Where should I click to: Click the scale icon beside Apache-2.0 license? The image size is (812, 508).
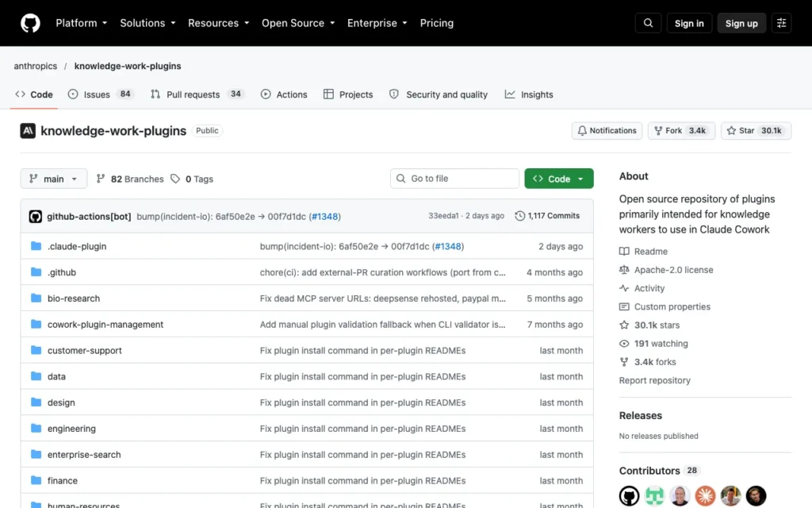[624, 270]
